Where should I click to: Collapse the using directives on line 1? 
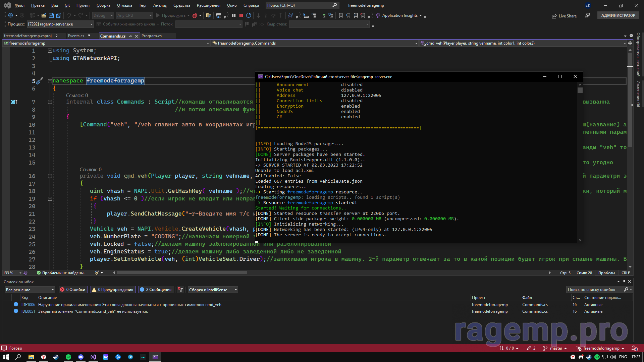click(x=50, y=51)
